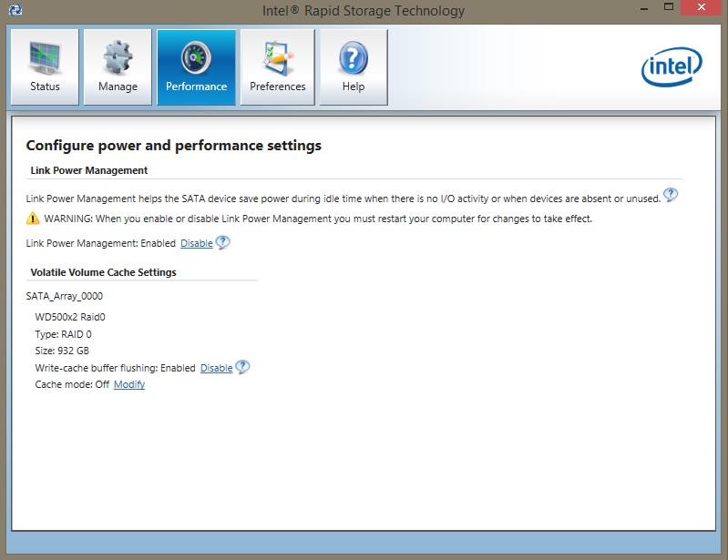
Task: Switch to the Manage tab
Action: pos(118,67)
